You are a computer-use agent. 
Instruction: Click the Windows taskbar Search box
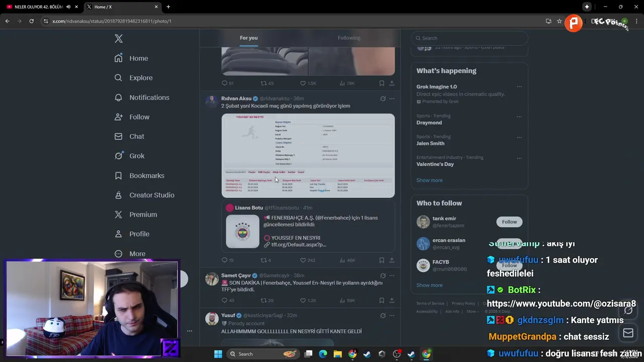tap(263, 354)
